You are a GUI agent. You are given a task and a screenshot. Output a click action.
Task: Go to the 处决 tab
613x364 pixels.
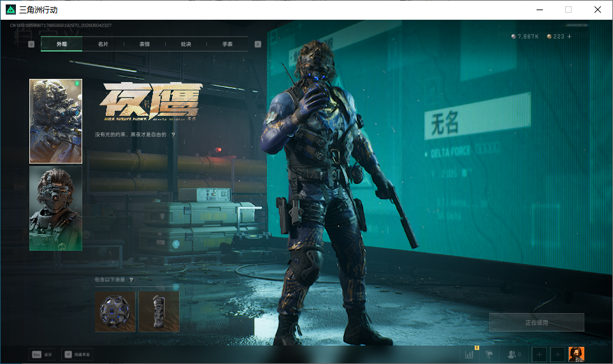(x=185, y=44)
